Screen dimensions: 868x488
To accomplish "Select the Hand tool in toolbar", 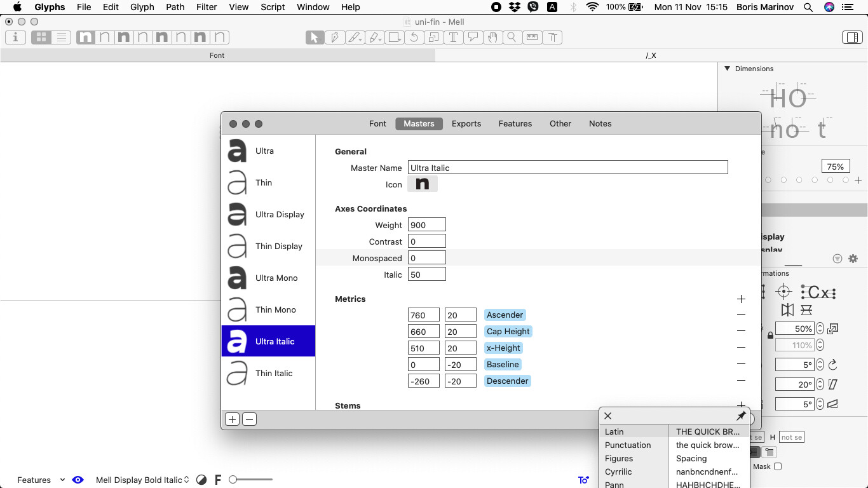I will click(x=492, y=37).
